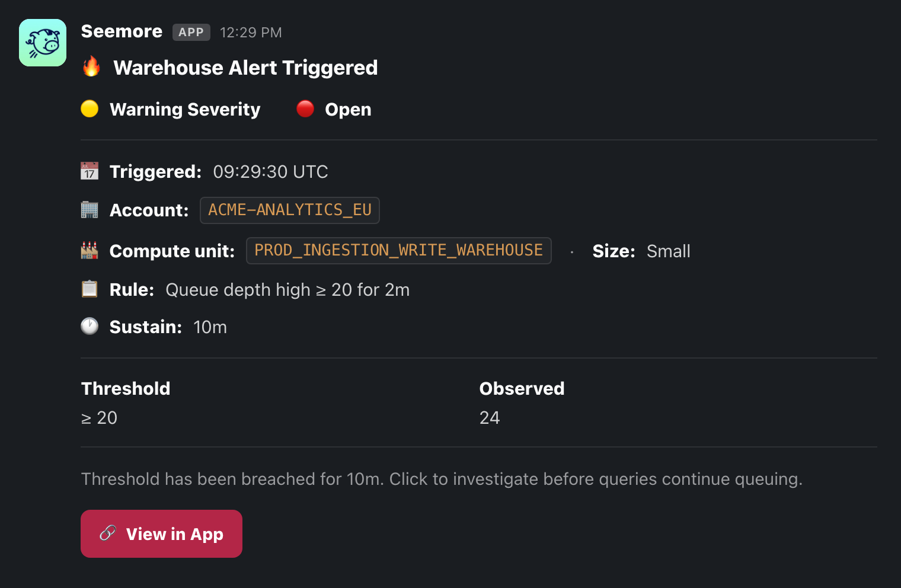Open the View in App button
This screenshot has width=901, height=588.
161,533
